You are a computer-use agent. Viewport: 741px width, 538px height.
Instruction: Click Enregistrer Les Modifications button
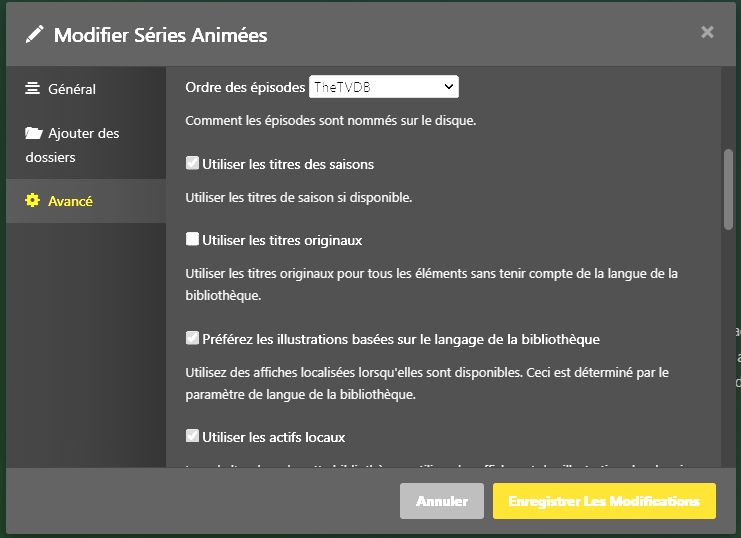click(x=604, y=501)
